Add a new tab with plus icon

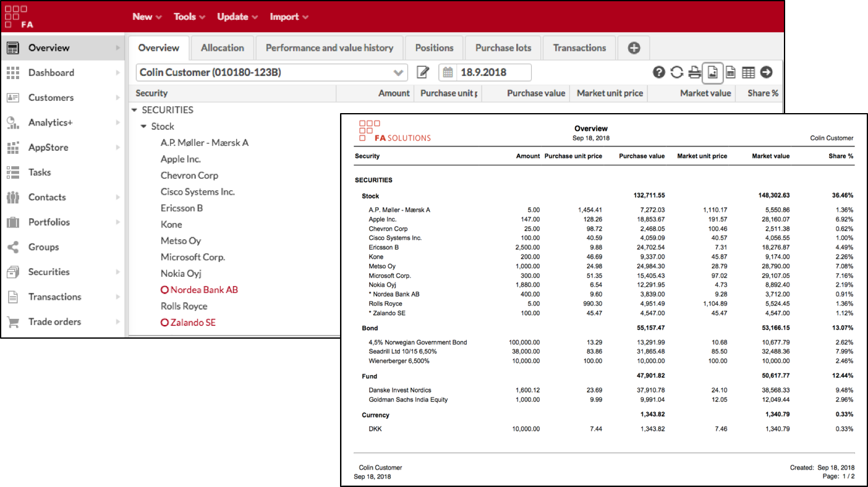click(634, 48)
